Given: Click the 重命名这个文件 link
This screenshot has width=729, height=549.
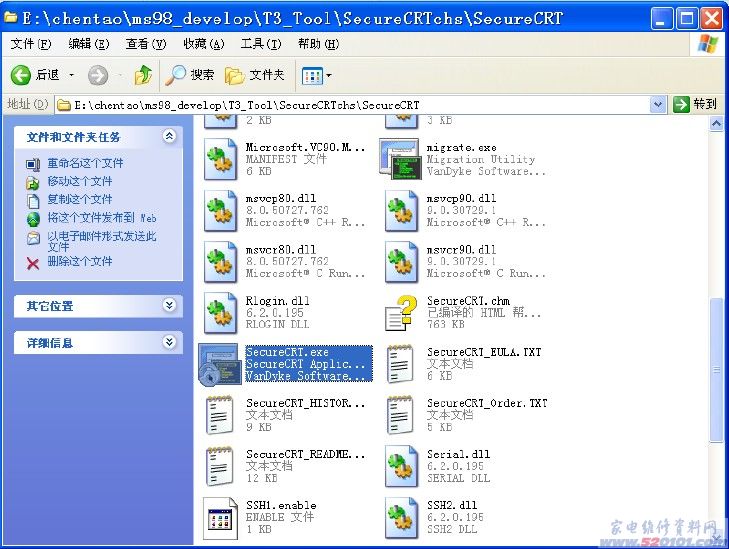Looking at the screenshot, I should [85, 163].
